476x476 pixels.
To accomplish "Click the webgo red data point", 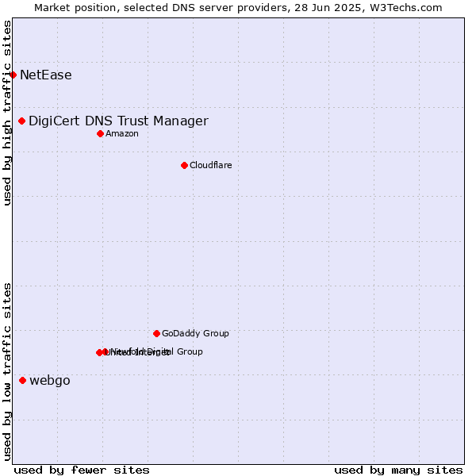I will point(23,380).
